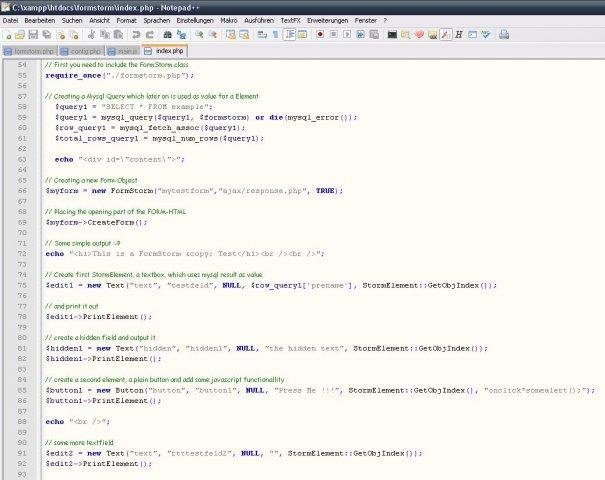Screen dimensions: 605x480
Task: Click the Save file diskette icon
Action: pos(35,34)
